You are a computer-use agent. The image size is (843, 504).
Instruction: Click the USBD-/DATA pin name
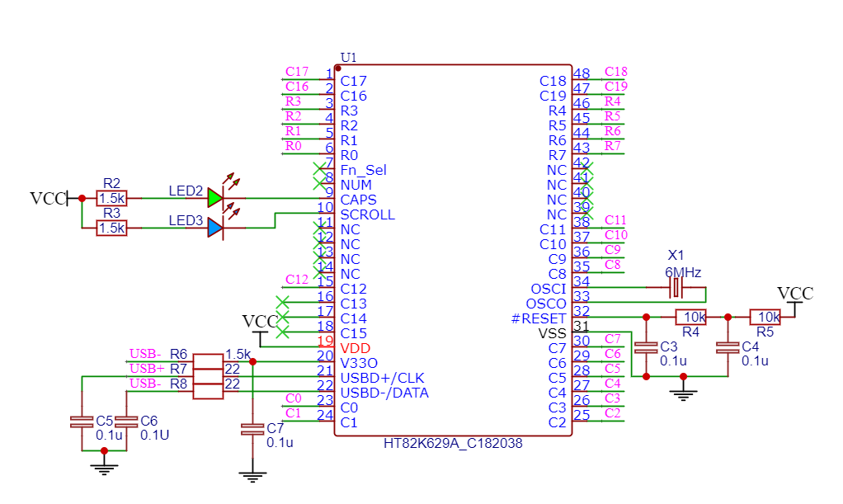[x=384, y=393]
